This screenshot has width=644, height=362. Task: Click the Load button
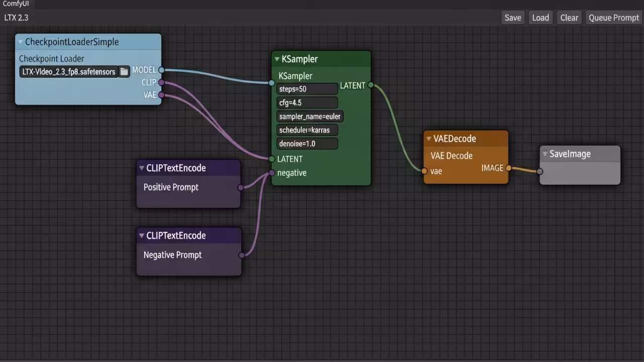coord(540,18)
